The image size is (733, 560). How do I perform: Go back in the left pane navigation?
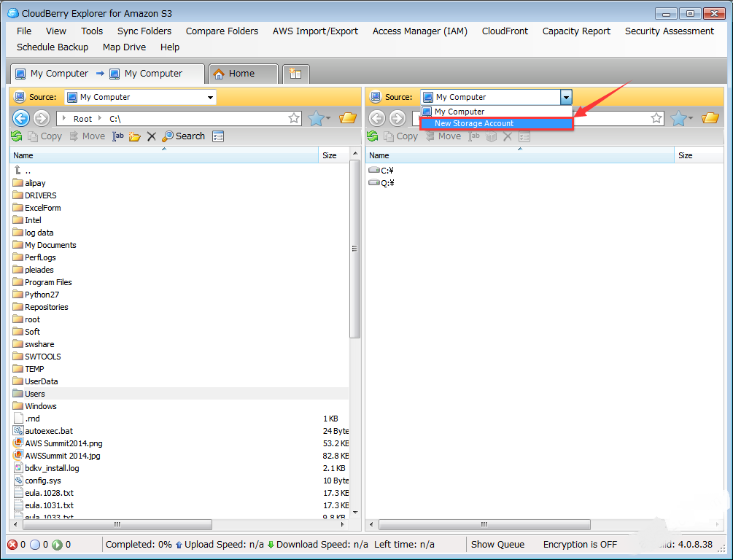coord(21,118)
